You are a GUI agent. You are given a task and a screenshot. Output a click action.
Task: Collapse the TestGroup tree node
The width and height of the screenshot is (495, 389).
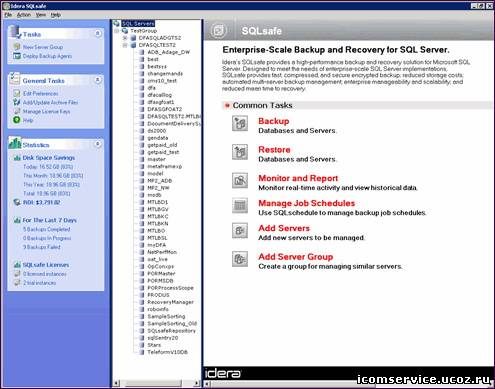tap(117, 31)
